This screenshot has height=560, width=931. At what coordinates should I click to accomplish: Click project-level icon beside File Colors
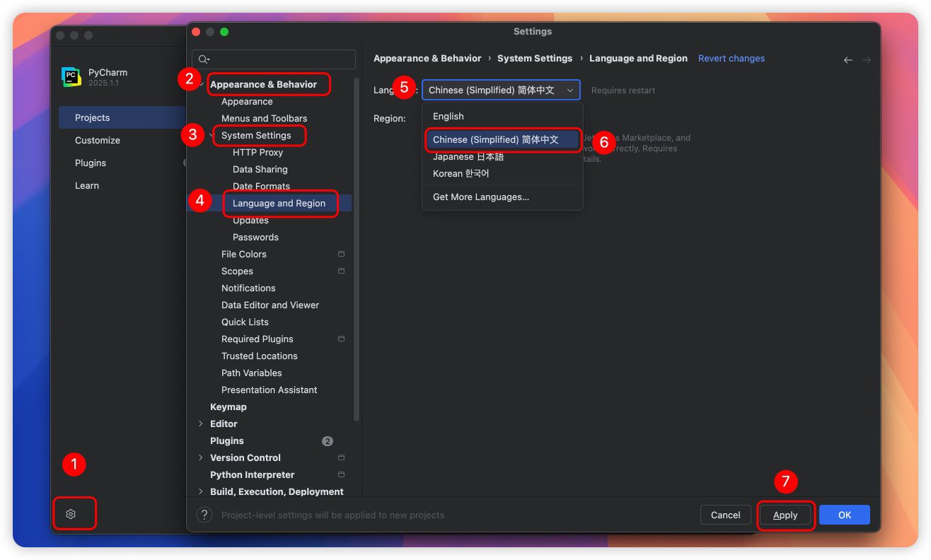341,254
